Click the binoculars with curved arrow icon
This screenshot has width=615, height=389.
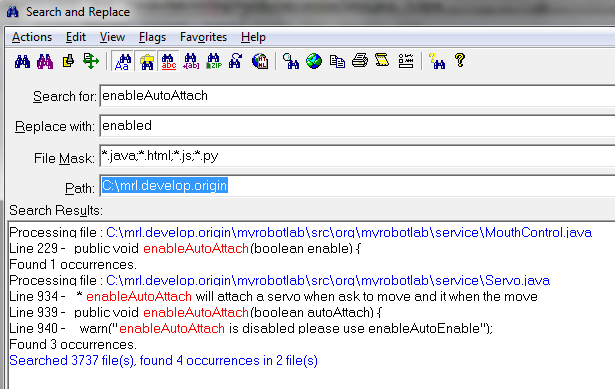click(x=236, y=61)
